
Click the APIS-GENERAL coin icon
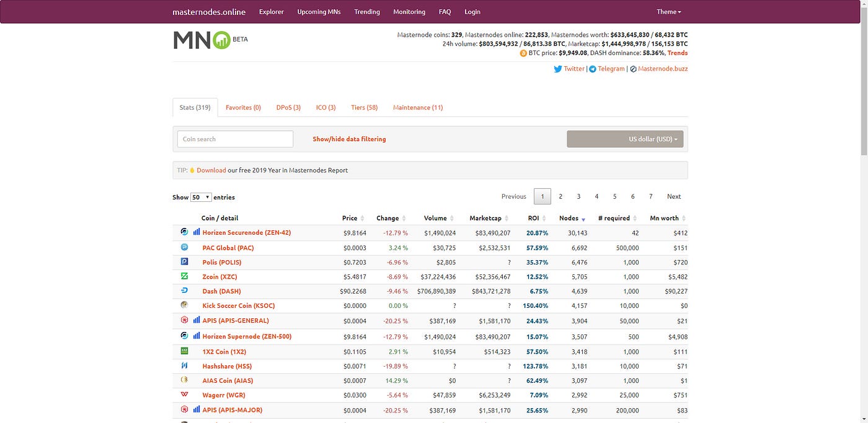[x=184, y=320]
